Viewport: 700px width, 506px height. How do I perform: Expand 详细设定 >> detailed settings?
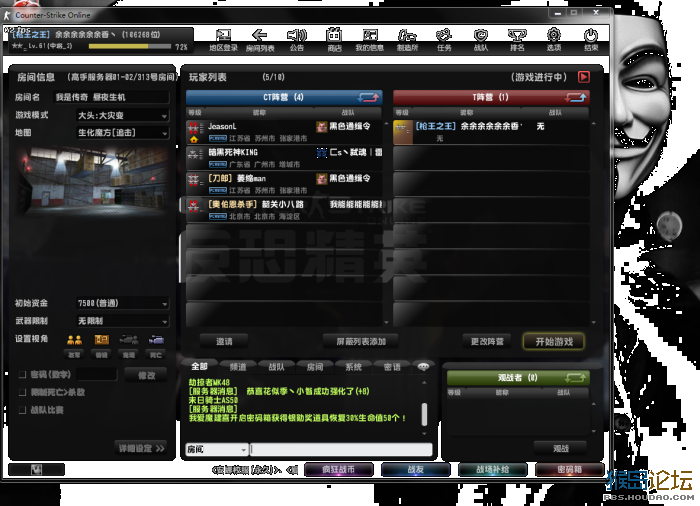pos(142,448)
